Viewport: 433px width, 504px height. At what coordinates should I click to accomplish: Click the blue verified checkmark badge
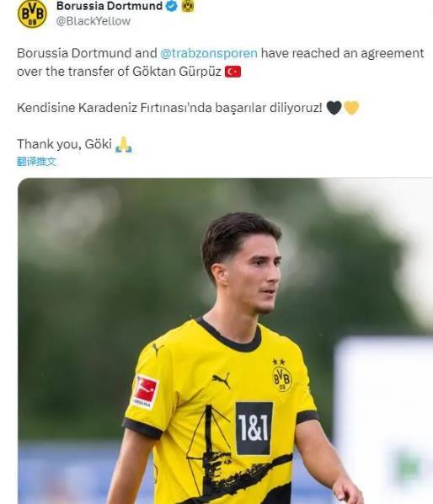tap(172, 6)
